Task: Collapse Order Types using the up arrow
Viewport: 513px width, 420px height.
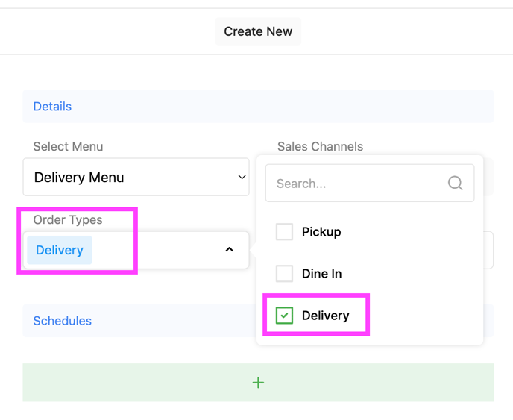Action: [x=230, y=250]
